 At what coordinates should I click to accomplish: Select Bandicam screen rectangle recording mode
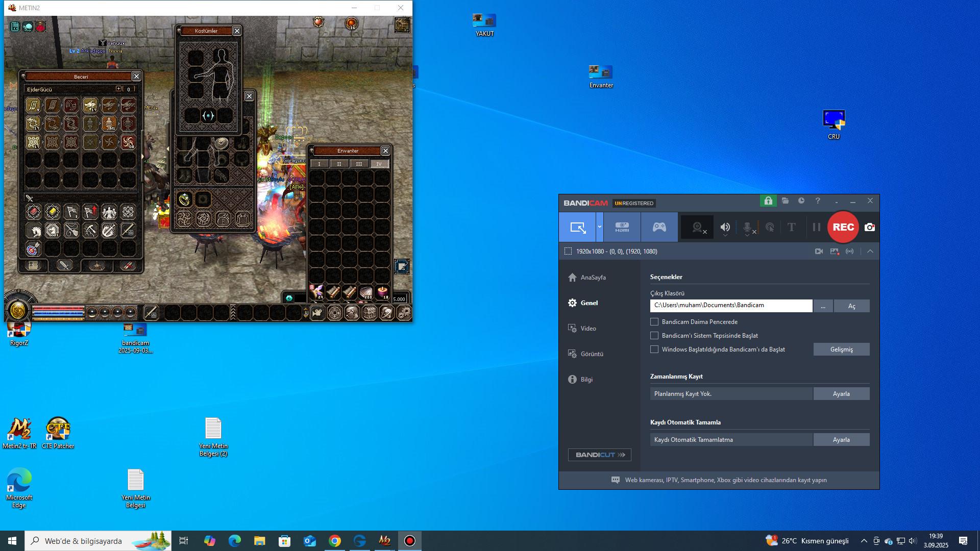coord(578,228)
